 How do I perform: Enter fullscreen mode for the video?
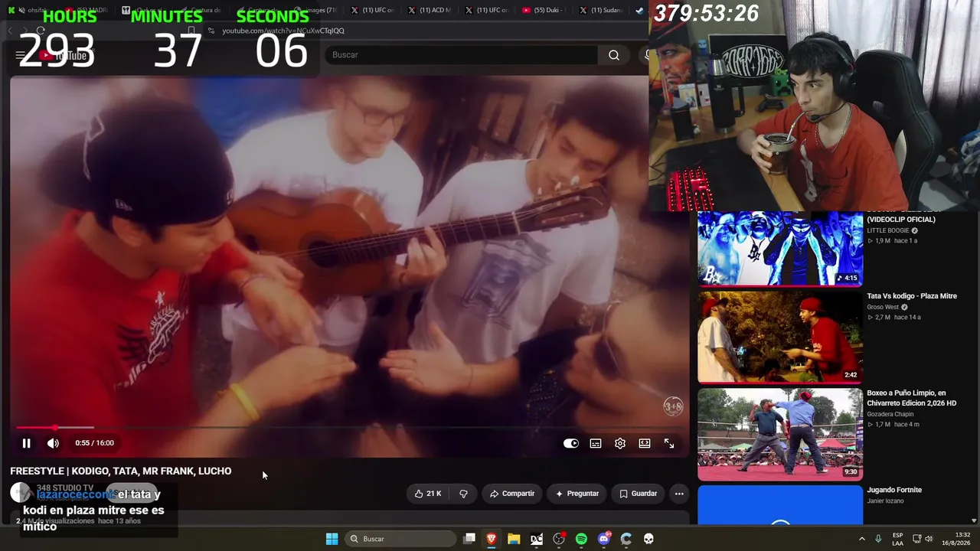pyautogui.click(x=669, y=443)
